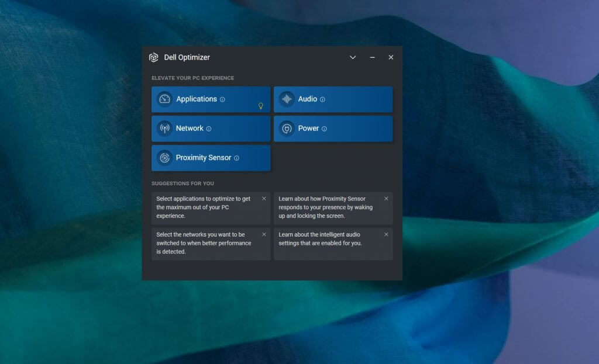Expand the chevron dropdown in title bar

[x=353, y=57]
